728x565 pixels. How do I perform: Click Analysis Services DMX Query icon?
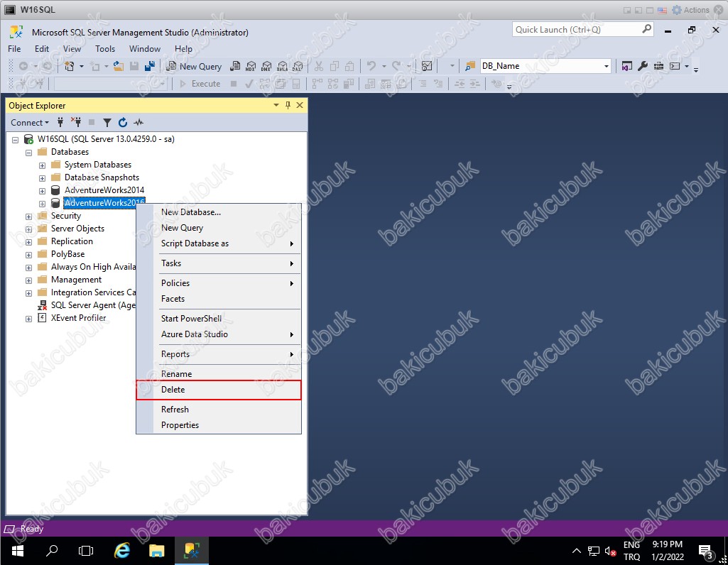tap(266, 66)
